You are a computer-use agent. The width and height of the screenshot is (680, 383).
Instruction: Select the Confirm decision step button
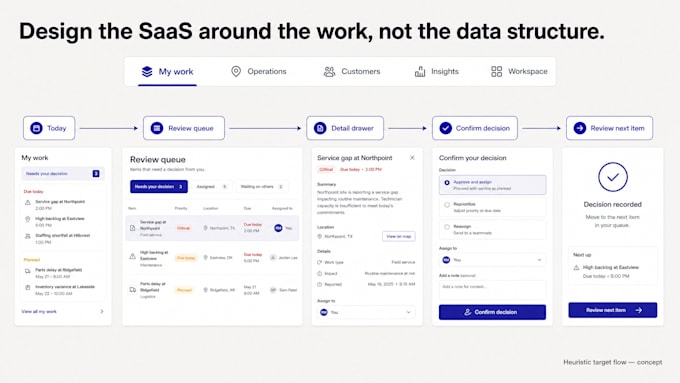point(475,128)
